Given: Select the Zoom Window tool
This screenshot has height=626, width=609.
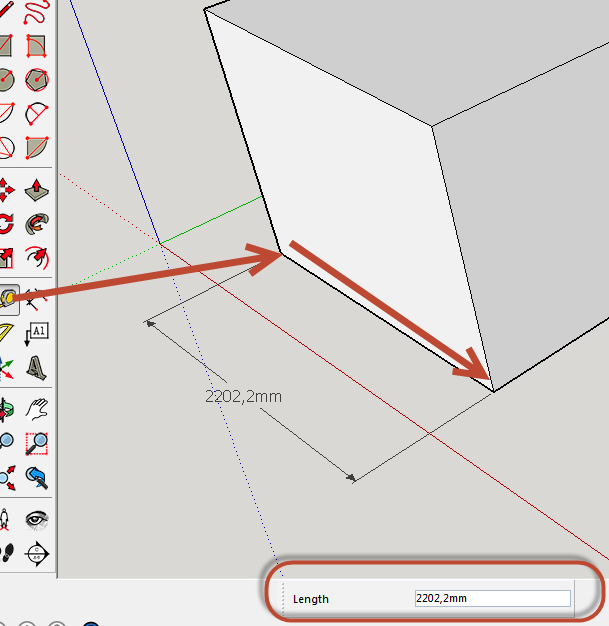Looking at the screenshot, I should pos(37,444).
